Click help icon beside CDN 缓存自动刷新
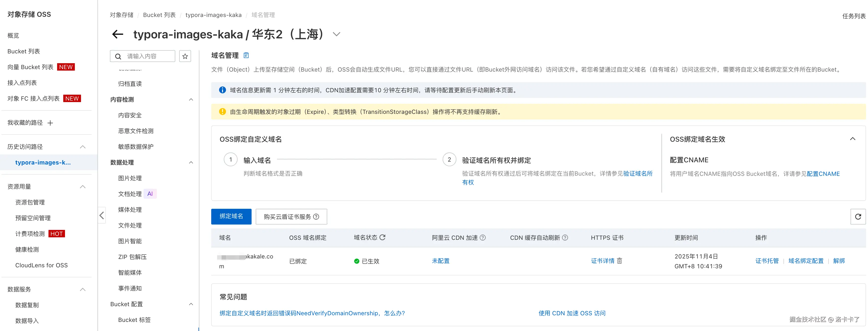Viewport: 868px width, 331px height. point(565,238)
